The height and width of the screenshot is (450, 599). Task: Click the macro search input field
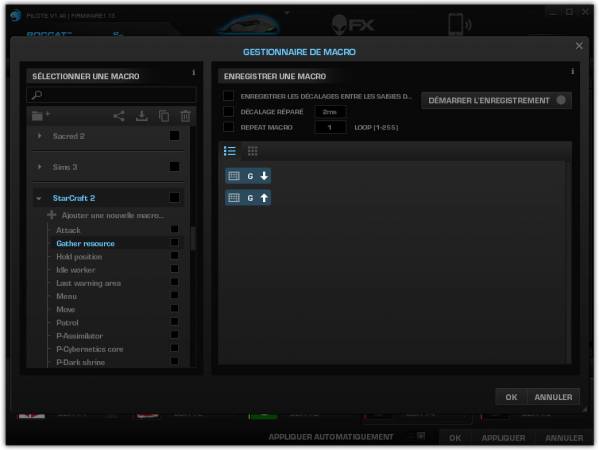112,95
